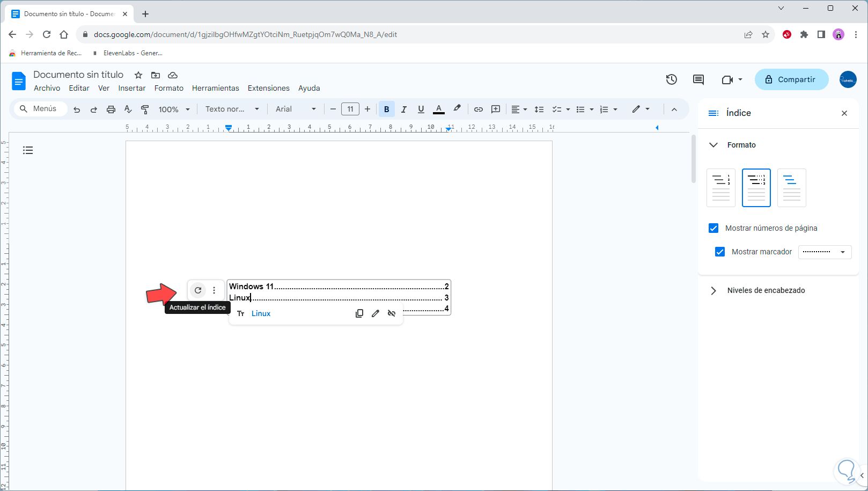Open the text alignment dropdown

pyautogui.click(x=519, y=109)
